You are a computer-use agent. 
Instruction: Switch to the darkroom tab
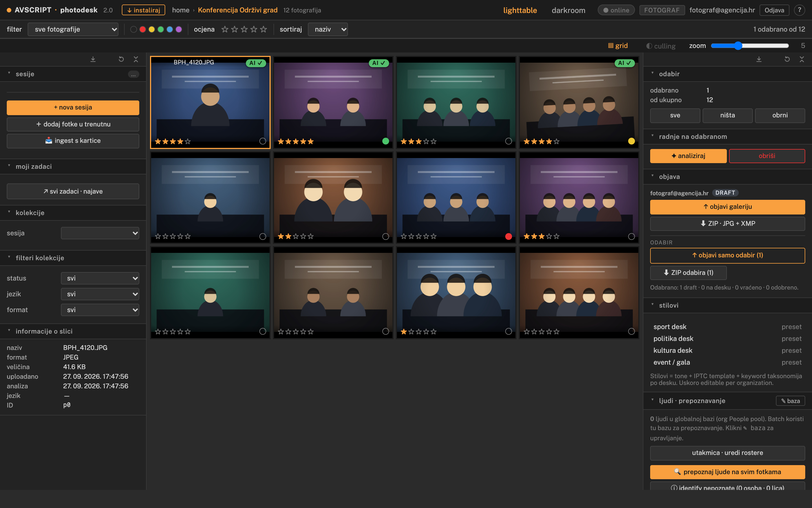[x=568, y=10]
